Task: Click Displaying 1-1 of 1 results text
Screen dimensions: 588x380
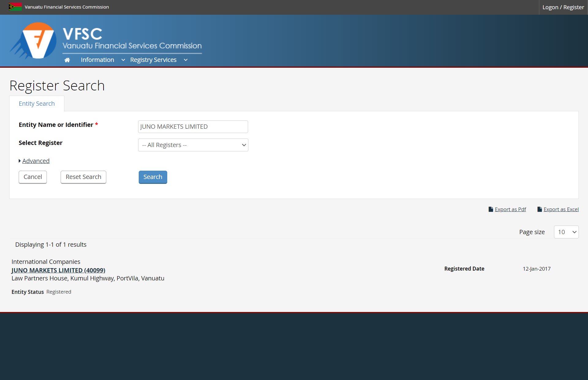Action: pyautogui.click(x=51, y=245)
